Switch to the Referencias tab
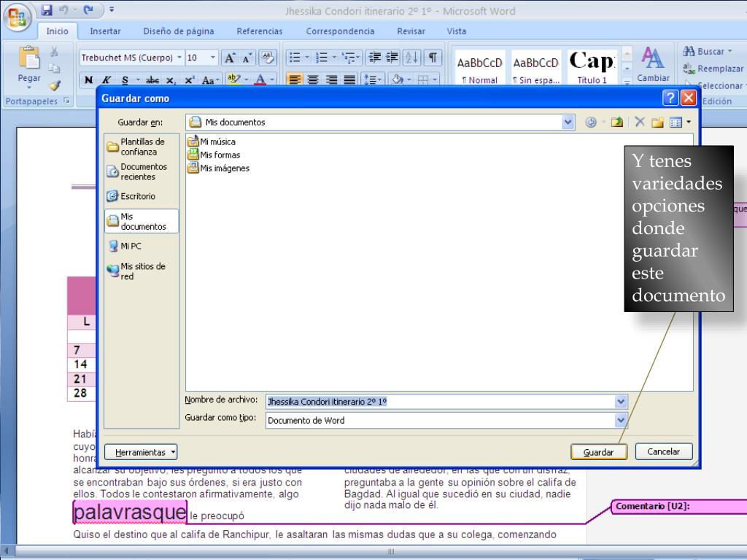Viewport: 747px width, 560px height. coord(260,31)
